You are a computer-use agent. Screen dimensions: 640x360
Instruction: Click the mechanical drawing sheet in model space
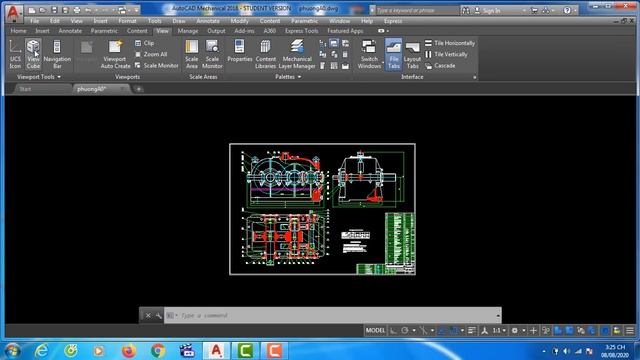point(322,209)
